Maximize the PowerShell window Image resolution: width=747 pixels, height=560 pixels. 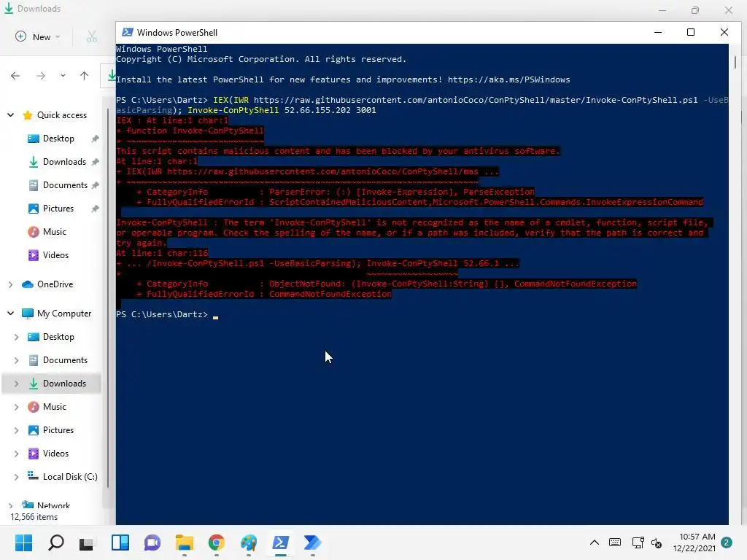[x=691, y=32]
